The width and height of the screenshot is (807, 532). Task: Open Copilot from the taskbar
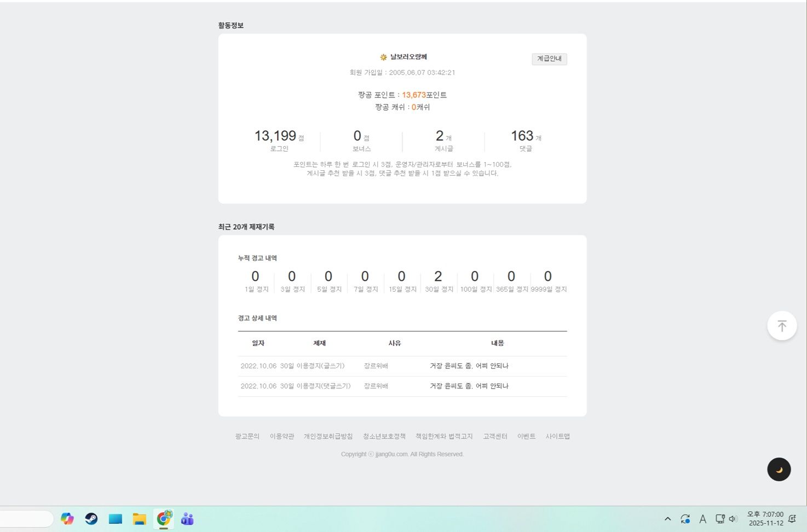(x=67, y=519)
